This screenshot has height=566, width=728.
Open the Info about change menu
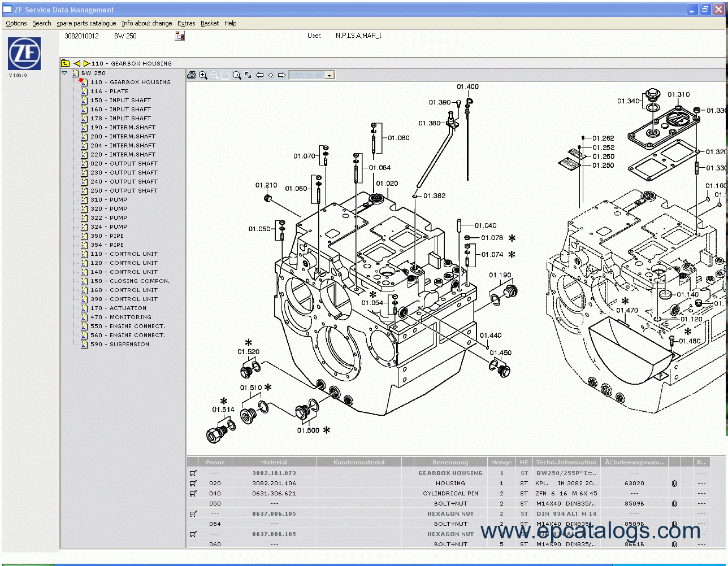tap(147, 23)
